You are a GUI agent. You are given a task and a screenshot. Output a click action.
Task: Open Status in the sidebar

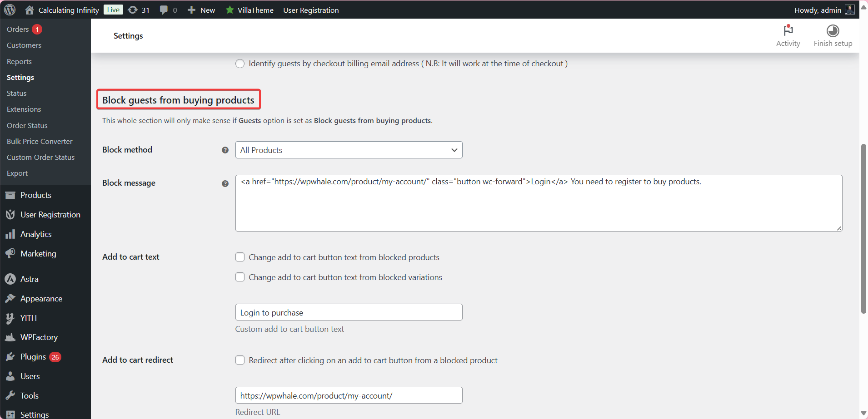pyautogui.click(x=16, y=93)
